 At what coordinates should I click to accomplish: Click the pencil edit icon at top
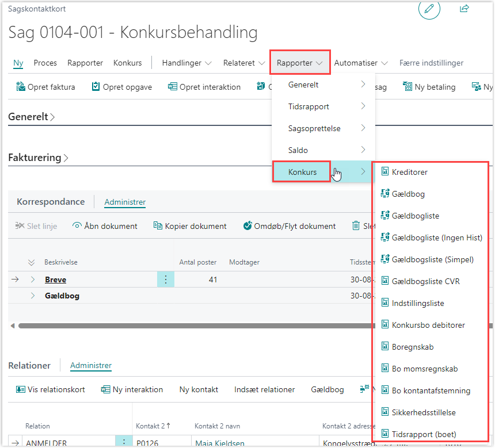[x=429, y=9]
